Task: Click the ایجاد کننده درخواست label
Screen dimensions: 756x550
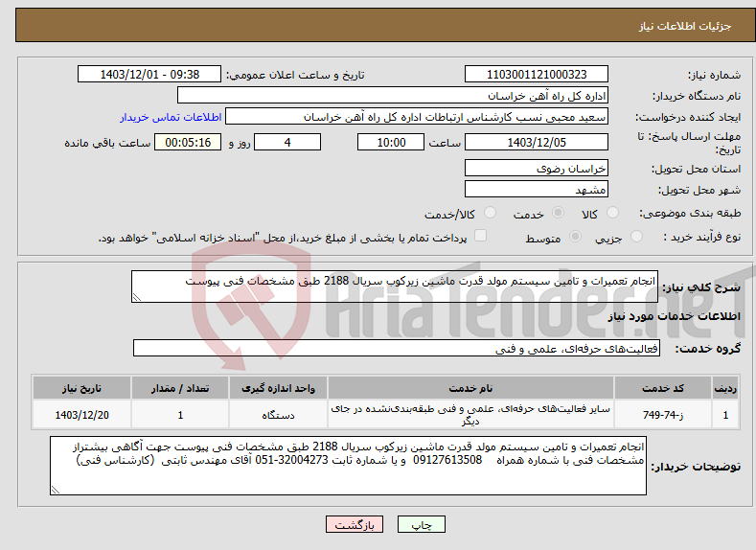Action: [x=688, y=117]
